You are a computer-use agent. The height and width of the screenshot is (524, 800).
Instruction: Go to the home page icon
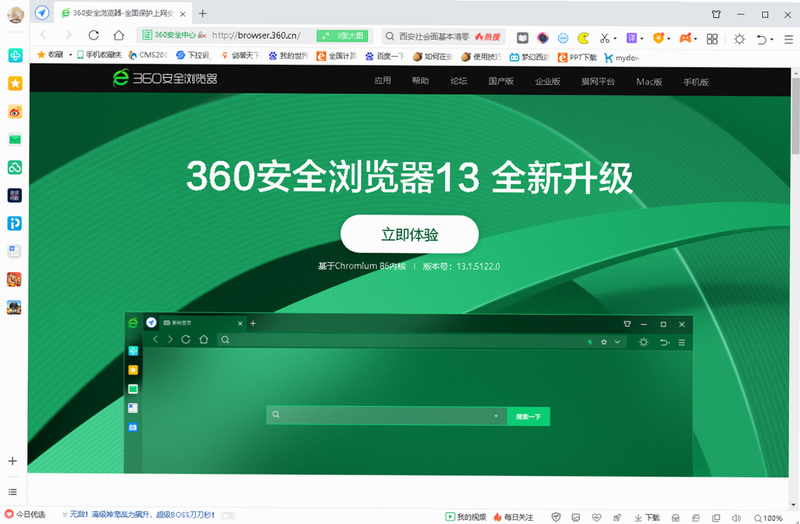pos(119,35)
